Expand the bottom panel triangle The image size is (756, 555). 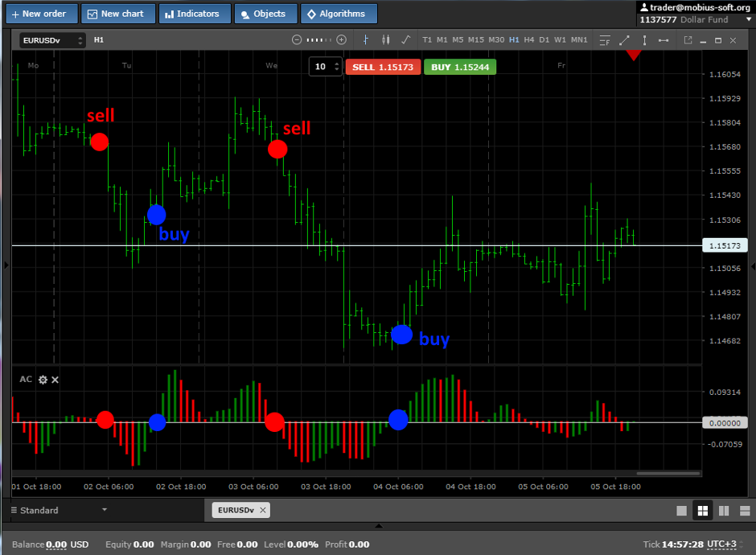point(379,525)
